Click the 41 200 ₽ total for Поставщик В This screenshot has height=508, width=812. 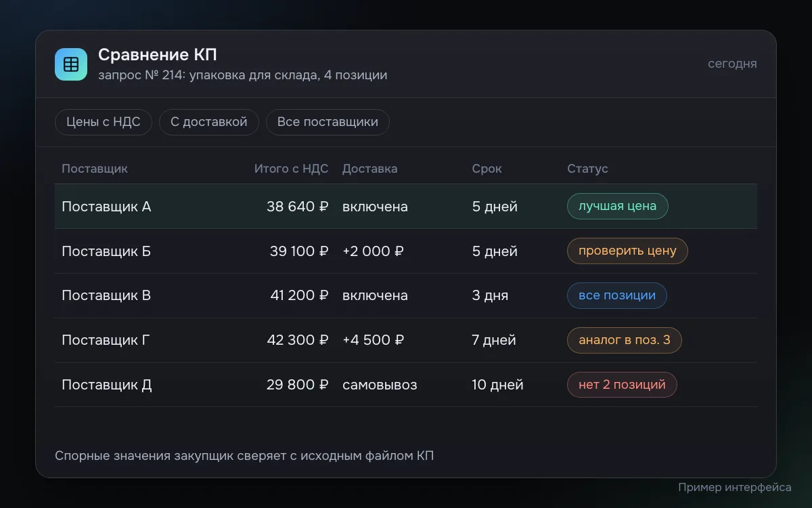pos(298,296)
